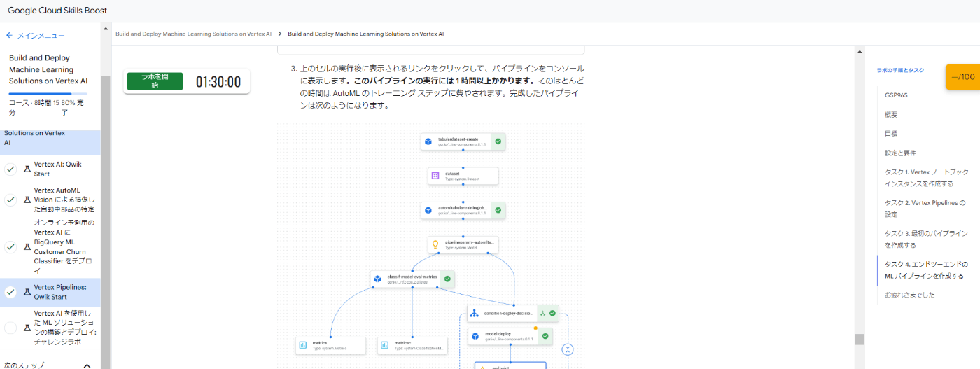Click the course progress bar
The height and width of the screenshot is (369, 980).
coord(49,93)
